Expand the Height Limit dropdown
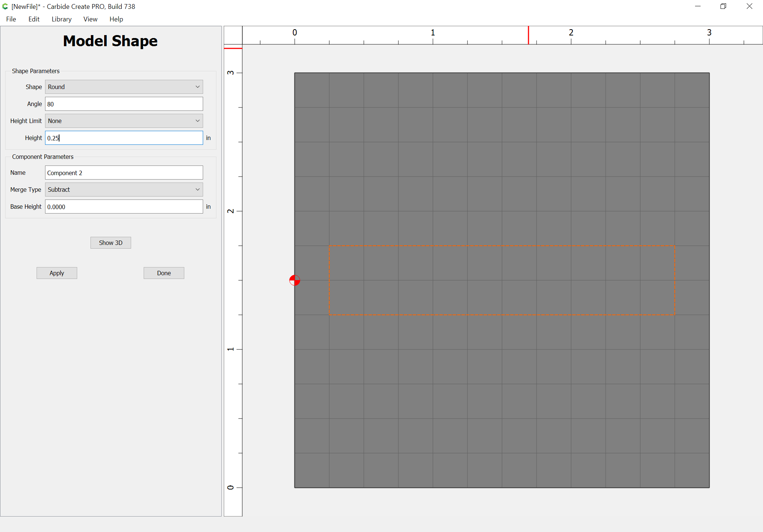 pos(124,121)
